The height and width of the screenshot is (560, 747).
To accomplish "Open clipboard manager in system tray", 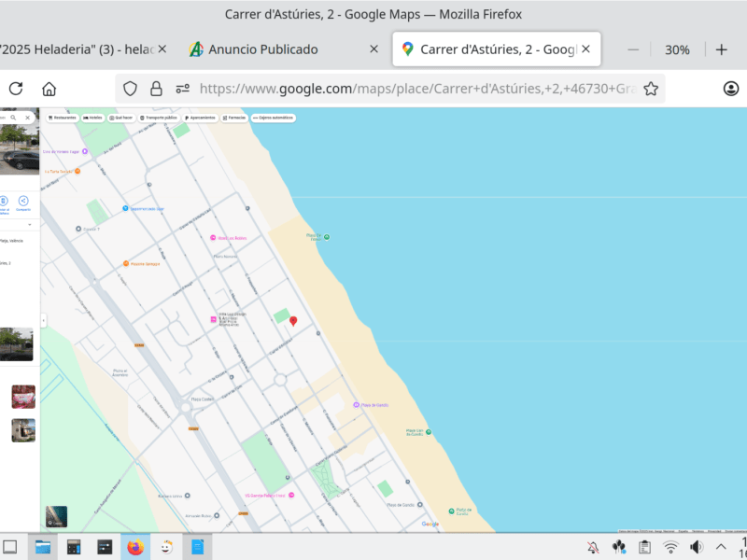I will pos(644,548).
